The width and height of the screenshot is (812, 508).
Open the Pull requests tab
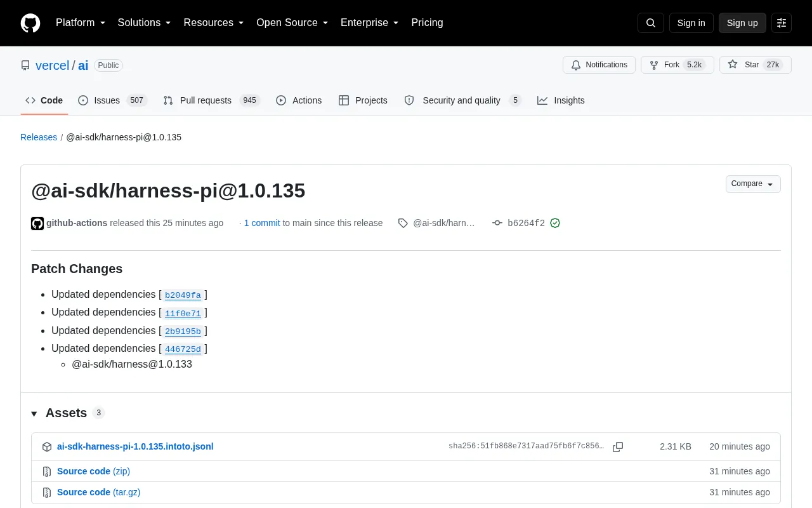tap(211, 100)
